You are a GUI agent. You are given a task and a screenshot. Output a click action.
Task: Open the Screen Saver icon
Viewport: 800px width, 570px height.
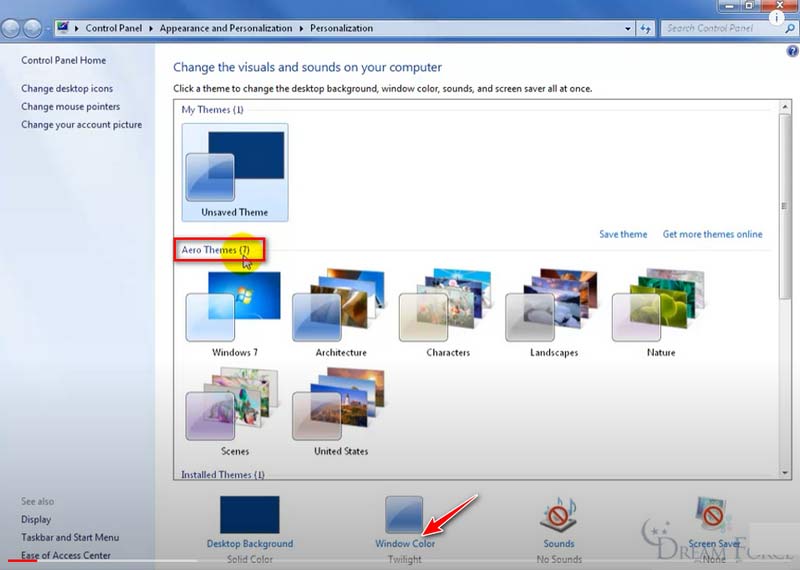point(713,514)
